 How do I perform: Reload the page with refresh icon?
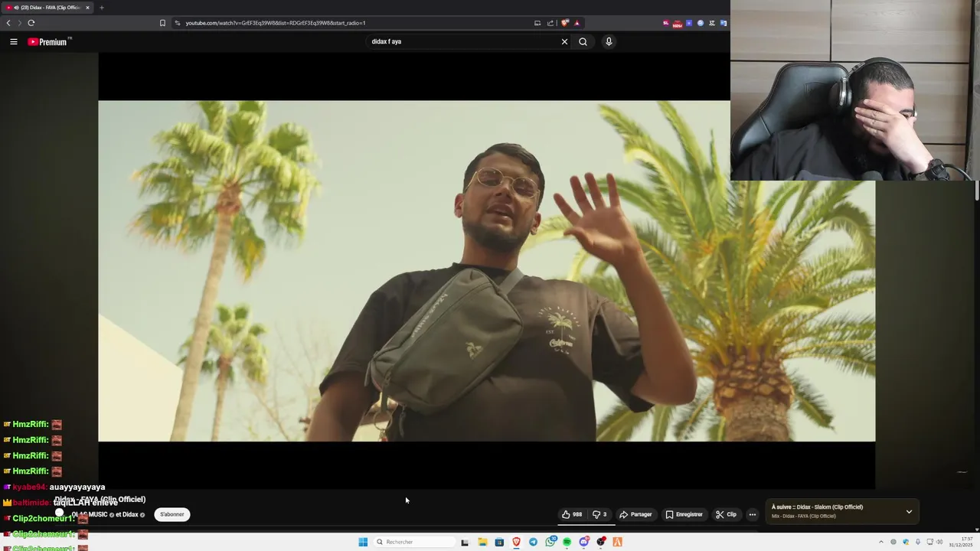[x=31, y=23]
